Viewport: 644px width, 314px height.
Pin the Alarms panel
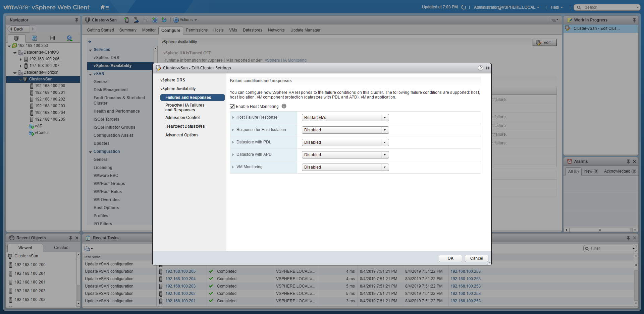pyautogui.click(x=628, y=162)
